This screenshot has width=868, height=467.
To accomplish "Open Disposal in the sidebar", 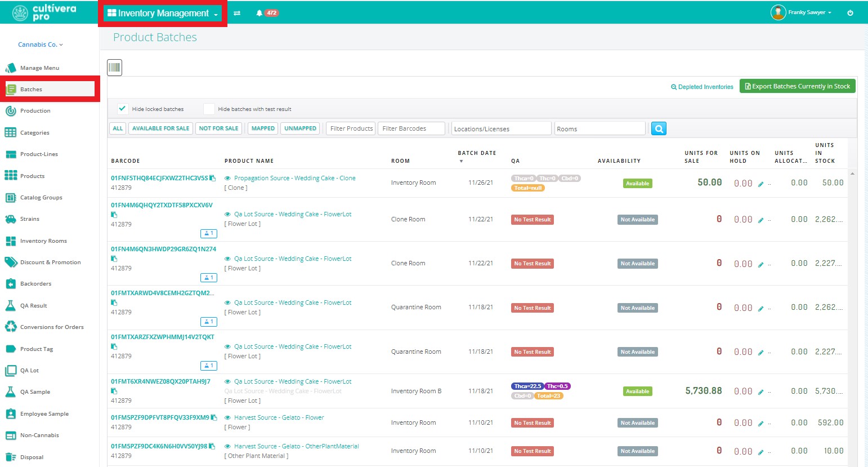I will [x=32, y=457].
